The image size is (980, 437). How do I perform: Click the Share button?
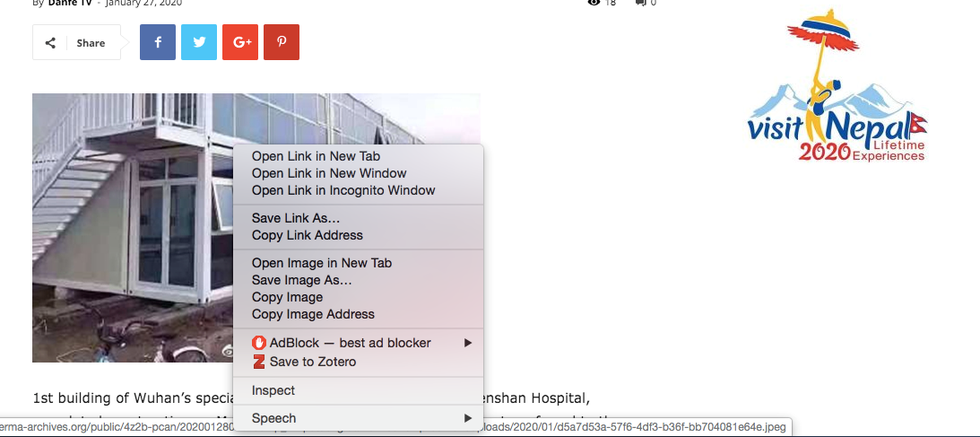(x=76, y=42)
